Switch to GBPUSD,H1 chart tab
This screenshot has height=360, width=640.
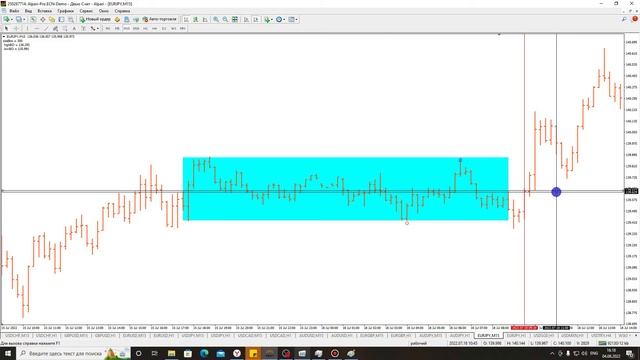pyautogui.click(x=105, y=336)
